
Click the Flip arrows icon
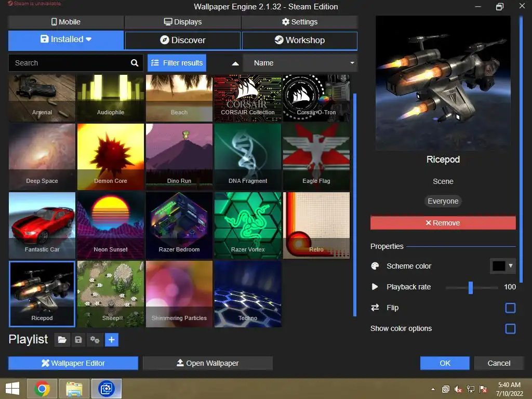[375, 308]
